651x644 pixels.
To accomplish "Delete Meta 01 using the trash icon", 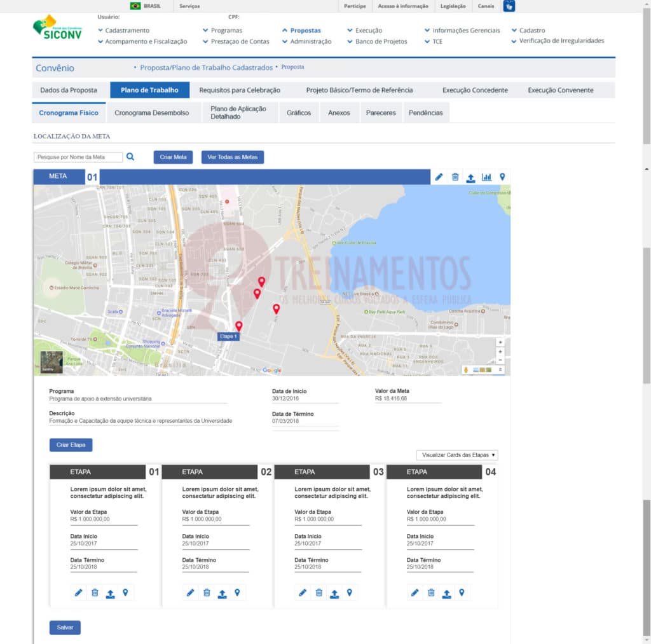I will pyautogui.click(x=455, y=177).
